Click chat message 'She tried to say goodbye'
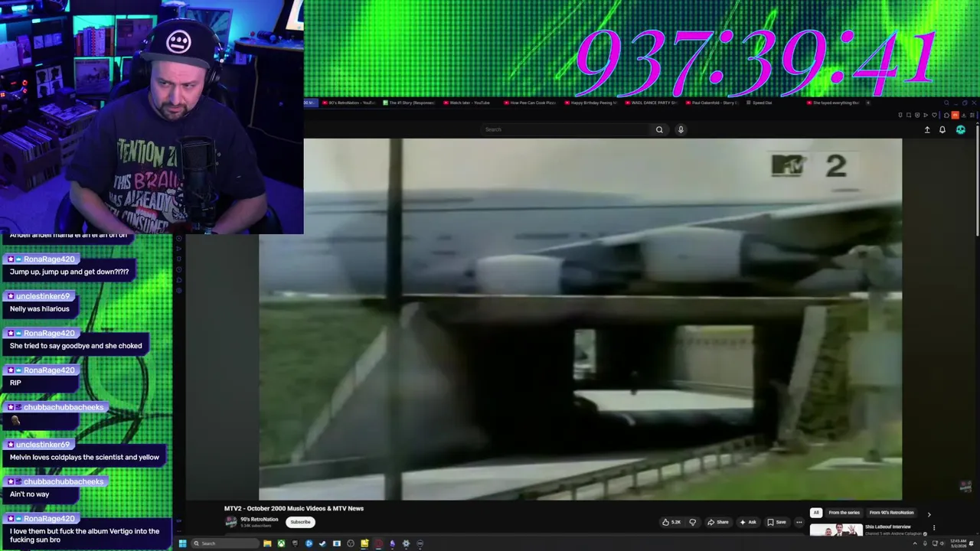 pos(76,346)
